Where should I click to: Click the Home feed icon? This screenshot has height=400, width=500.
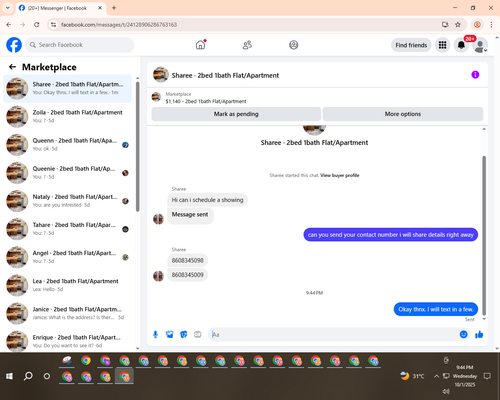tap(200, 45)
